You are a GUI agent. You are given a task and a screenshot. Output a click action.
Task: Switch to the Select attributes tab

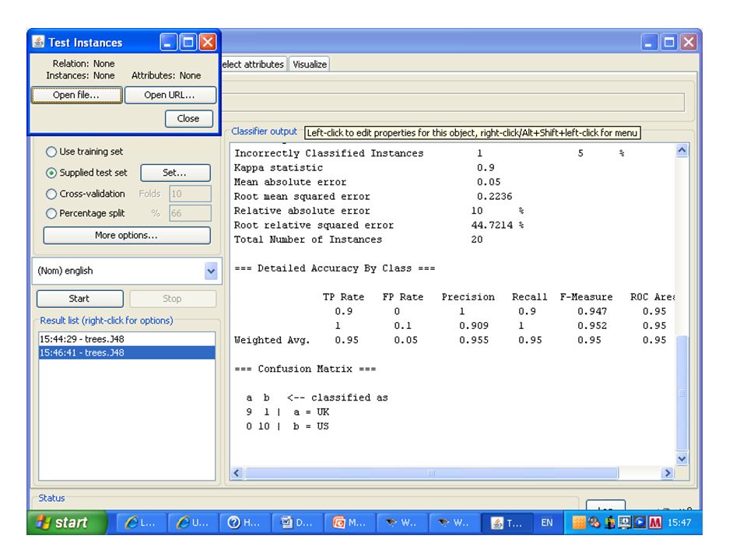[253, 65]
